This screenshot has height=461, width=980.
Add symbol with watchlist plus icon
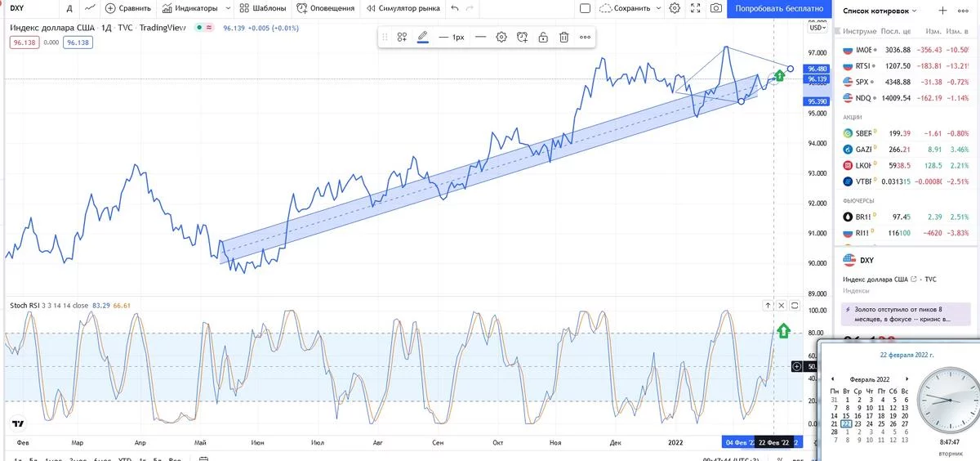[943, 11]
